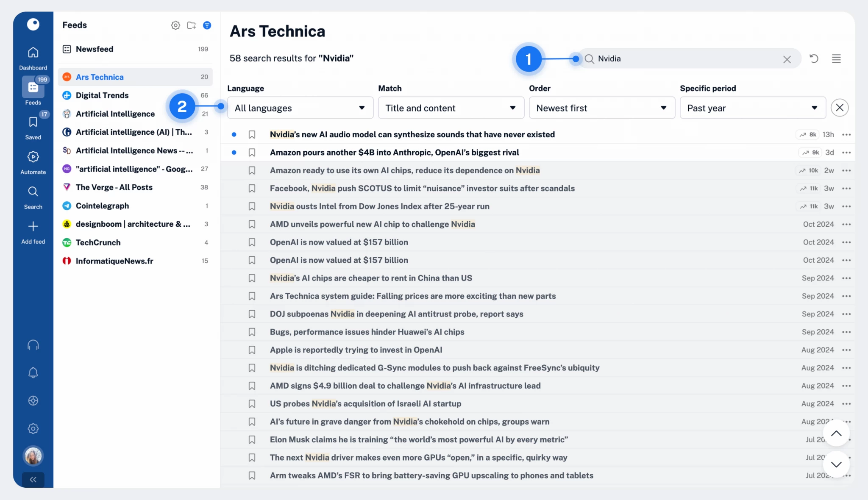
Task: Open the article about Nvidia ousting Intel
Action: point(379,206)
